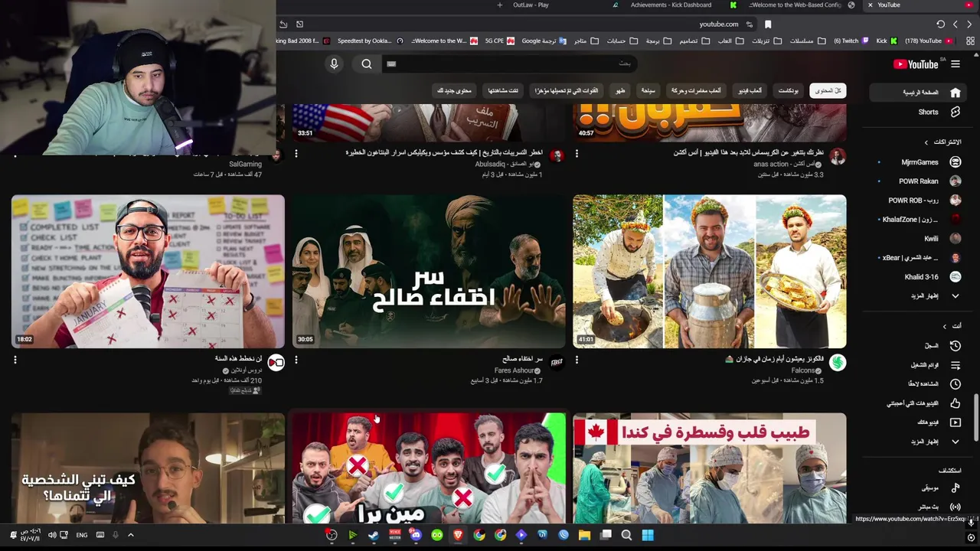Viewport: 980px width, 551px height.
Task: Expand Show more under the You section
Action: 919,442
